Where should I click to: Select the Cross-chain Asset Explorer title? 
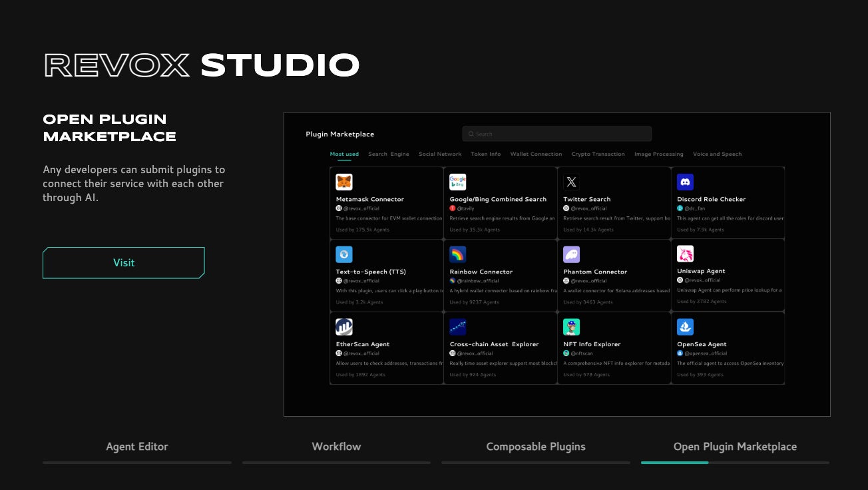click(494, 344)
